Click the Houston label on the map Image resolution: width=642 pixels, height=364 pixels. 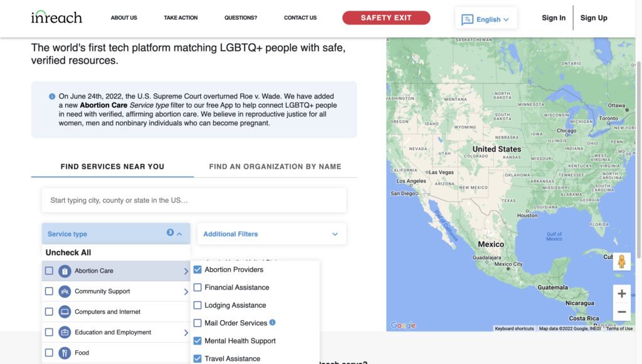coord(527,216)
